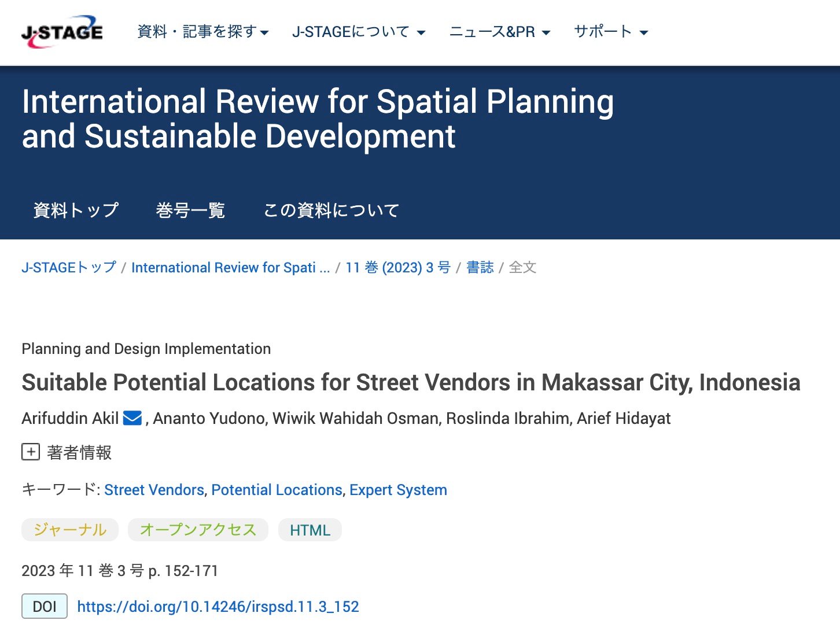Open the Potential Locations keyword link
This screenshot has height=635, width=840.
277,490
